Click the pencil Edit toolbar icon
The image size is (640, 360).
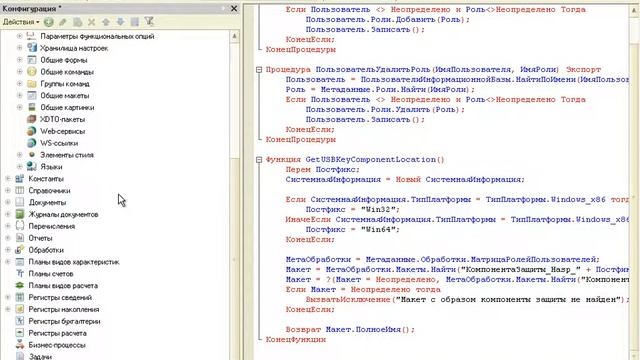tap(62, 22)
